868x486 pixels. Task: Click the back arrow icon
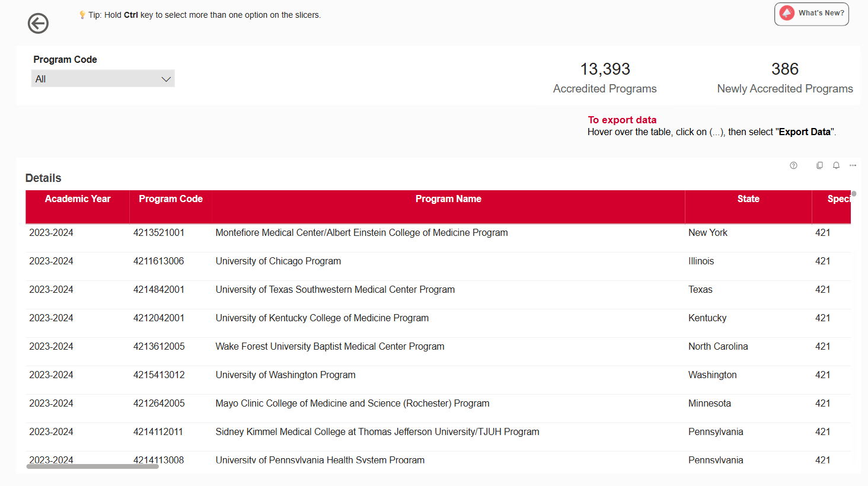pyautogui.click(x=38, y=24)
